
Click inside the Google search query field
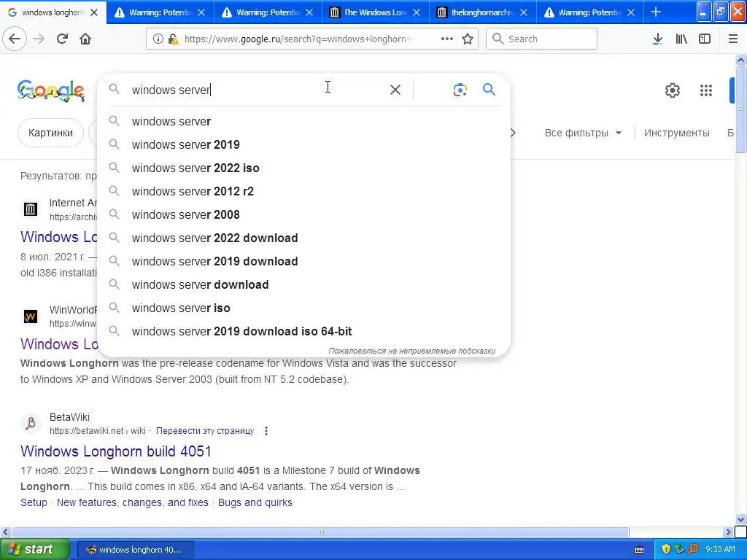[x=258, y=90]
